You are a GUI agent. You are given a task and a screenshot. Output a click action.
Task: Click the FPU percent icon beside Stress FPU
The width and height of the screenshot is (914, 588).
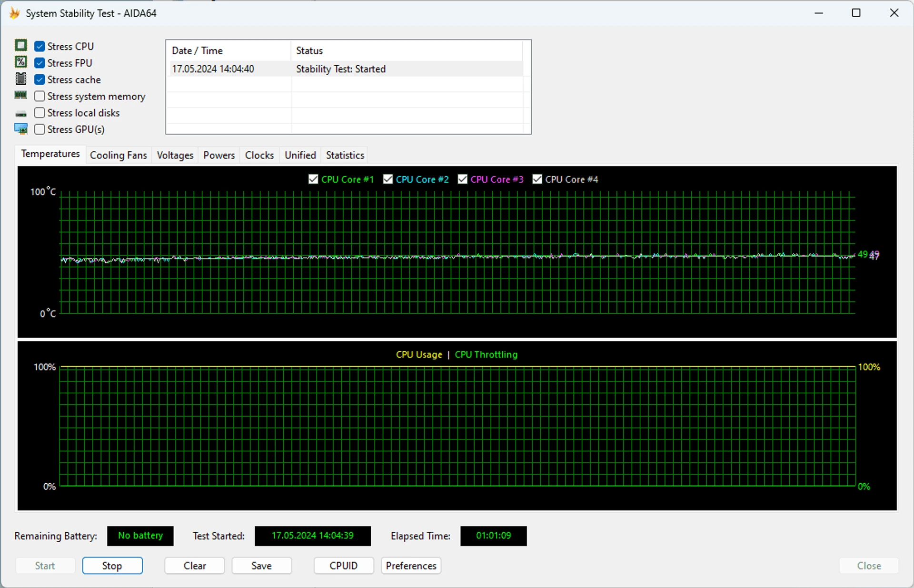point(21,62)
